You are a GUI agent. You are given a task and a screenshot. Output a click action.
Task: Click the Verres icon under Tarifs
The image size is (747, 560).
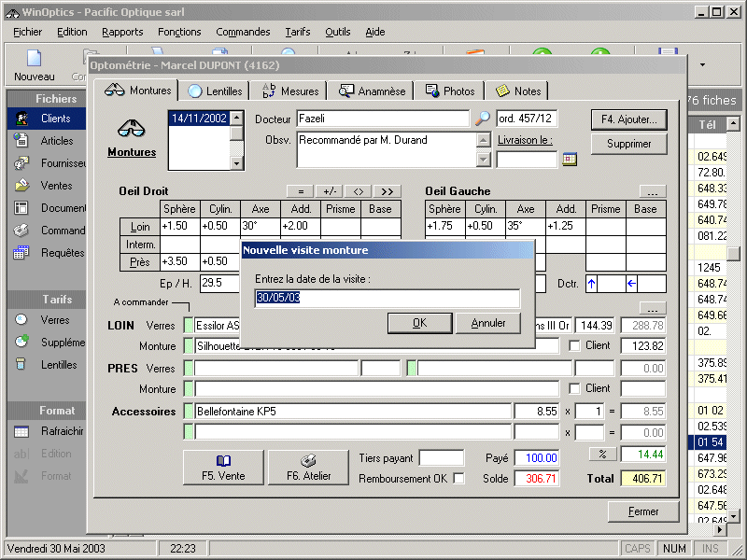click(22, 320)
